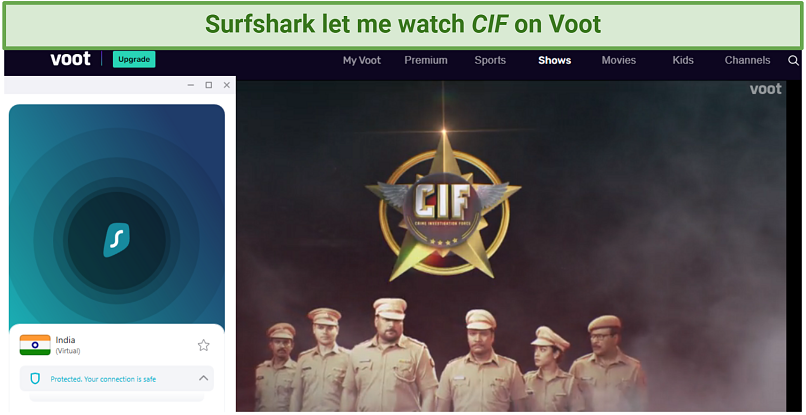The width and height of the screenshot is (806, 415).
Task: Maximize the Surfshark window
Action: [x=209, y=85]
